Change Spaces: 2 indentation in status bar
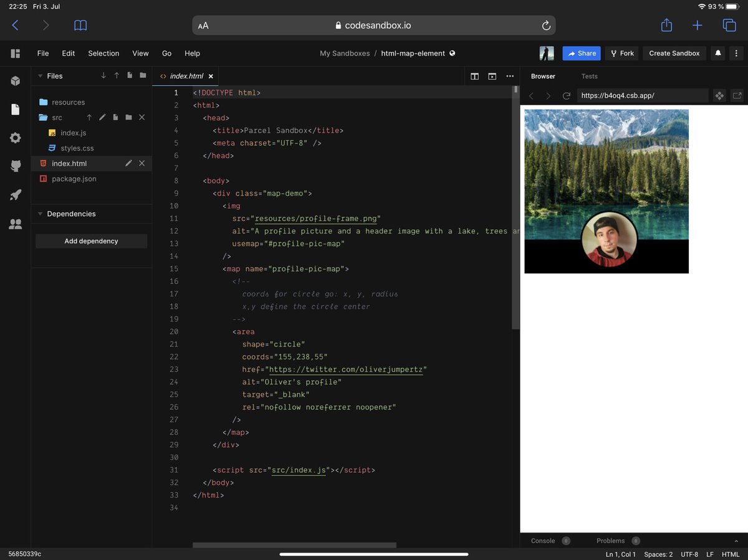This screenshot has width=748, height=560. 658,554
